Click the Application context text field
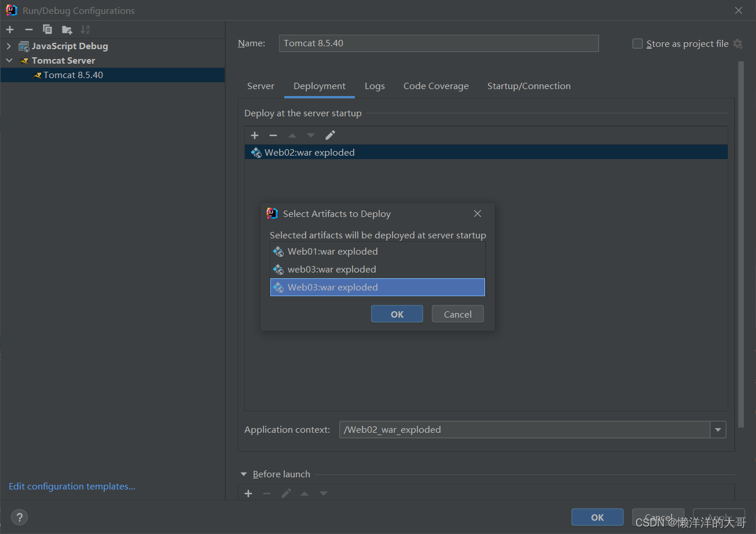This screenshot has height=534, width=756. (525, 430)
